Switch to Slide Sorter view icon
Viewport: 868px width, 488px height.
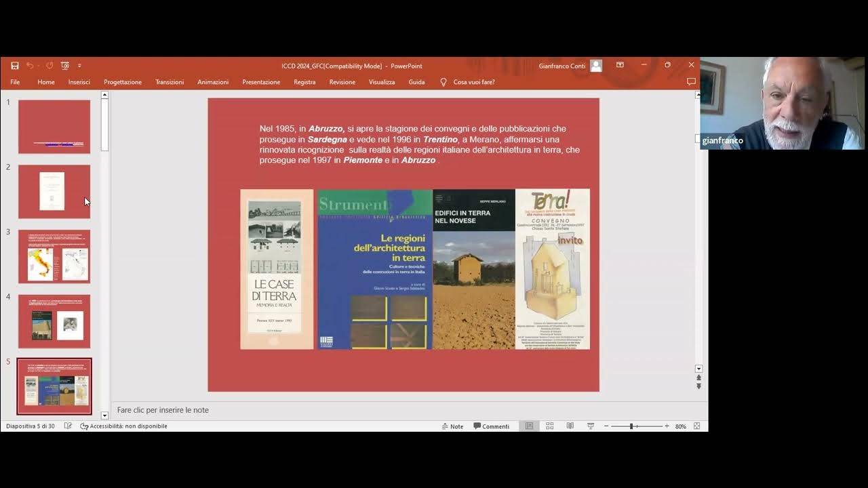coord(550,426)
